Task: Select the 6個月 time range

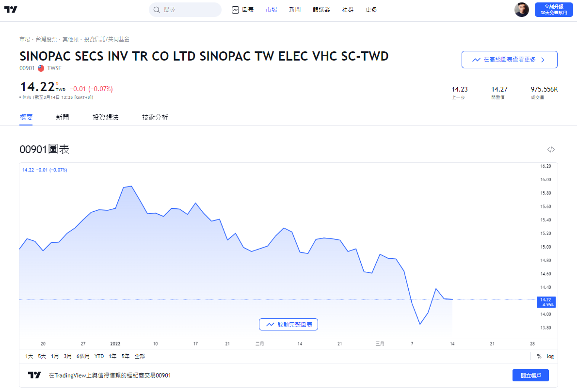Action: [x=83, y=356]
